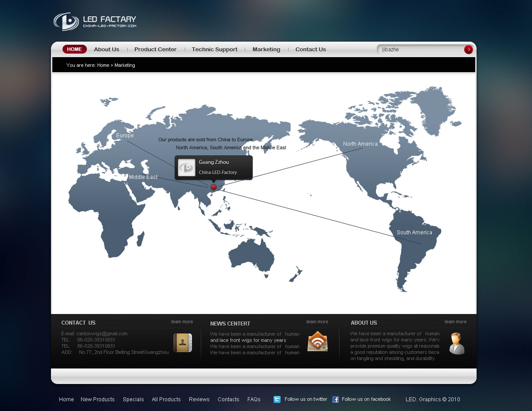The width and height of the screenshot is (532, 411).
Task: Click the red search arrow button
Action: (x=468, y=50)
